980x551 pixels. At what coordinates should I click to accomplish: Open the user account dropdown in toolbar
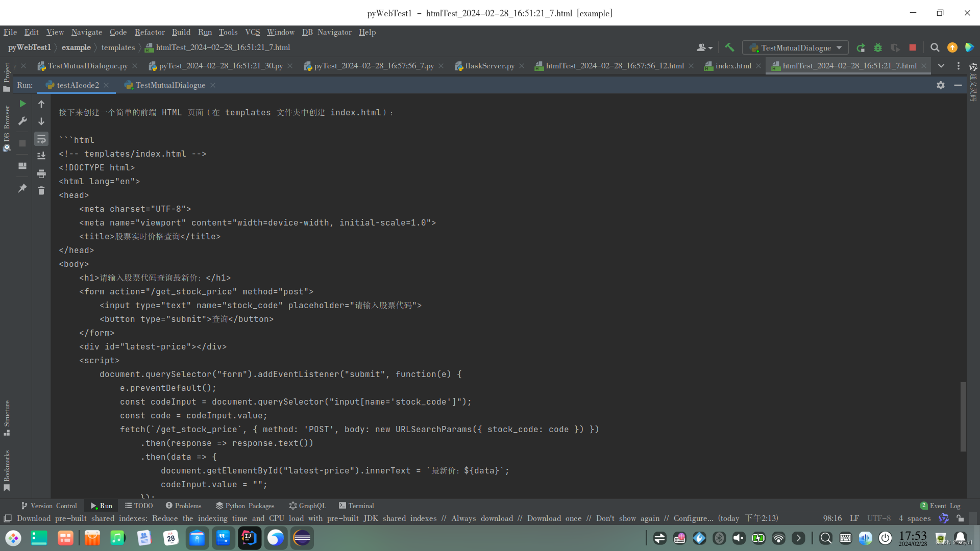pyautogui.click(x=704, y=47)
